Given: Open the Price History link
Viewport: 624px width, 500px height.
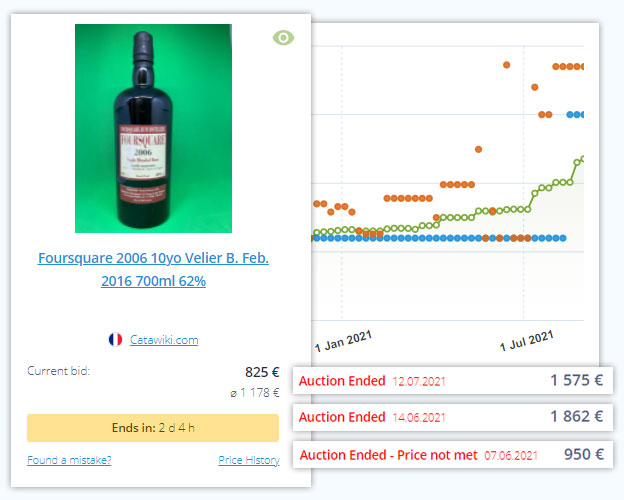Looking at the screenshot, I should pyautogui.click(x=249, y=460).
